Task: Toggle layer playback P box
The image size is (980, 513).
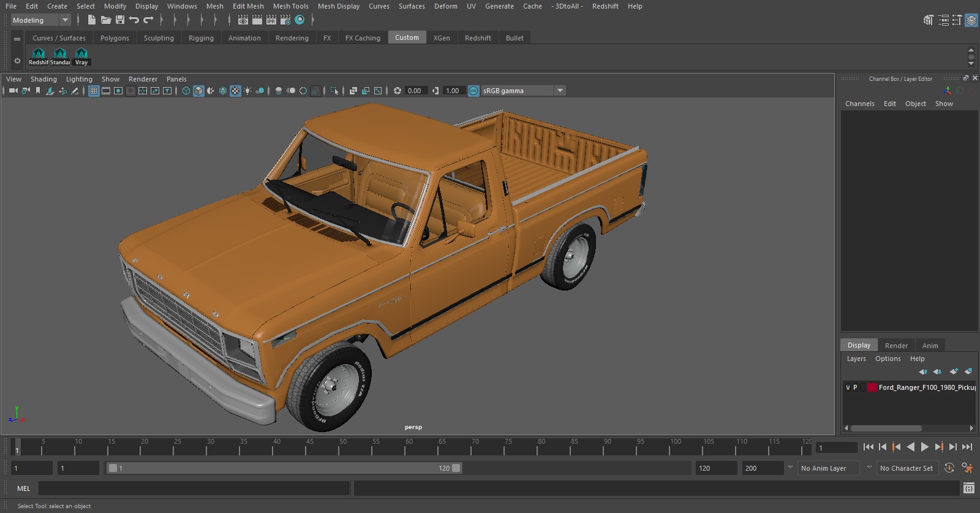Action: (x=855, y=387)
